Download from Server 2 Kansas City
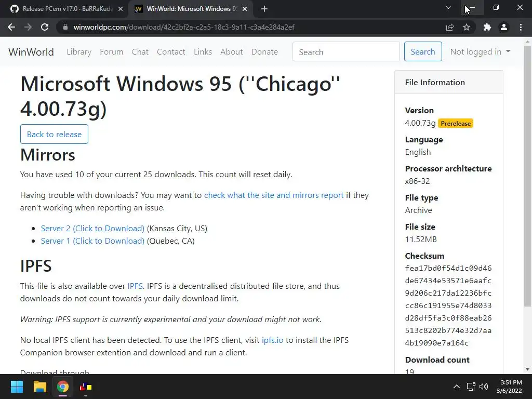 92,229
